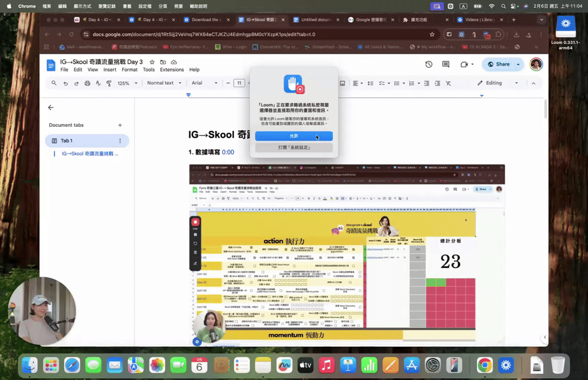This screenshot has height=380, width=588.
Task: Open the Editing mode dropdown
Action: [498, 83]
